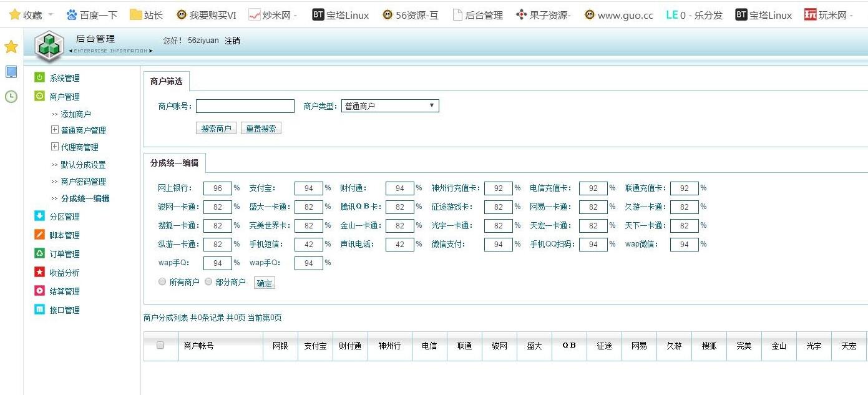The height and width of the screenshot is (395, 868).
Task: Open the 商户类型 dropdown
Action: click(390, 106)
